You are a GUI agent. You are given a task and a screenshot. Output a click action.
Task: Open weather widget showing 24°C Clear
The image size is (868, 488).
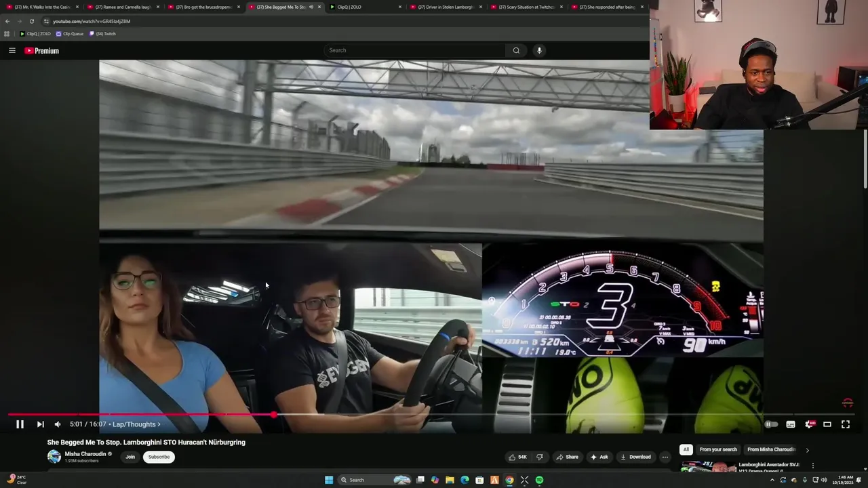click(17, 480)
